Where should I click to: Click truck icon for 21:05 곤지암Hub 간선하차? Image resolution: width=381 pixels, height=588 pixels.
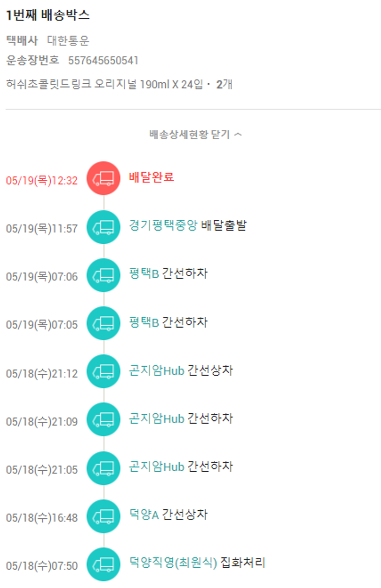click(x=104, y=468)
